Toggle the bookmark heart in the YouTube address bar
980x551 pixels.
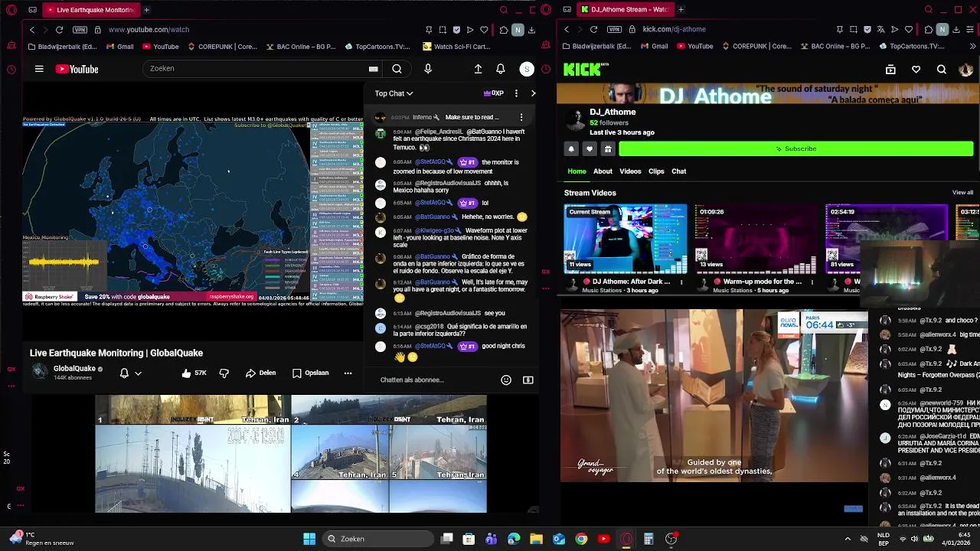click(x=484, y=29)
